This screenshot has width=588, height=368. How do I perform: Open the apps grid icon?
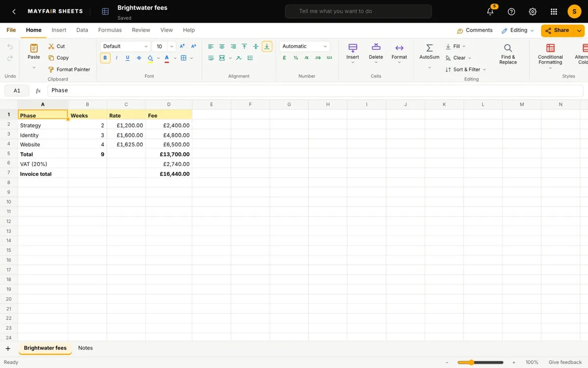(x=554, y=11)
